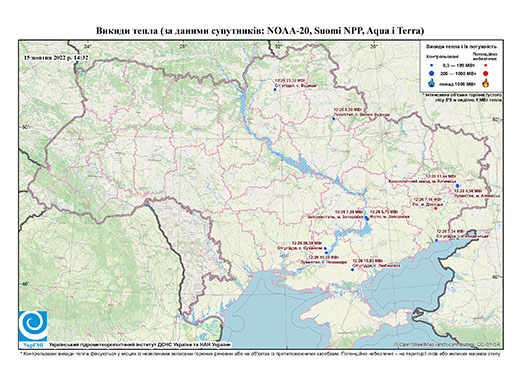
Task: Click the УкрГМІ spiral logo
Action: tap(33, 326)
